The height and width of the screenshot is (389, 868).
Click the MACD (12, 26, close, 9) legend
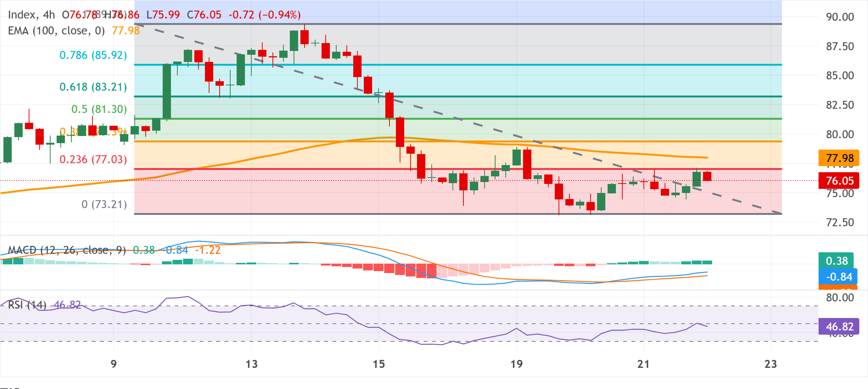pyautogui.click(x=67, y=250)
